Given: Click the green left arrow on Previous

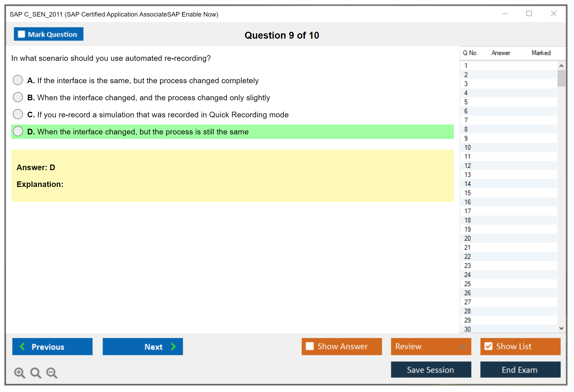Looking at the screenshot, I should click(22, 346).
